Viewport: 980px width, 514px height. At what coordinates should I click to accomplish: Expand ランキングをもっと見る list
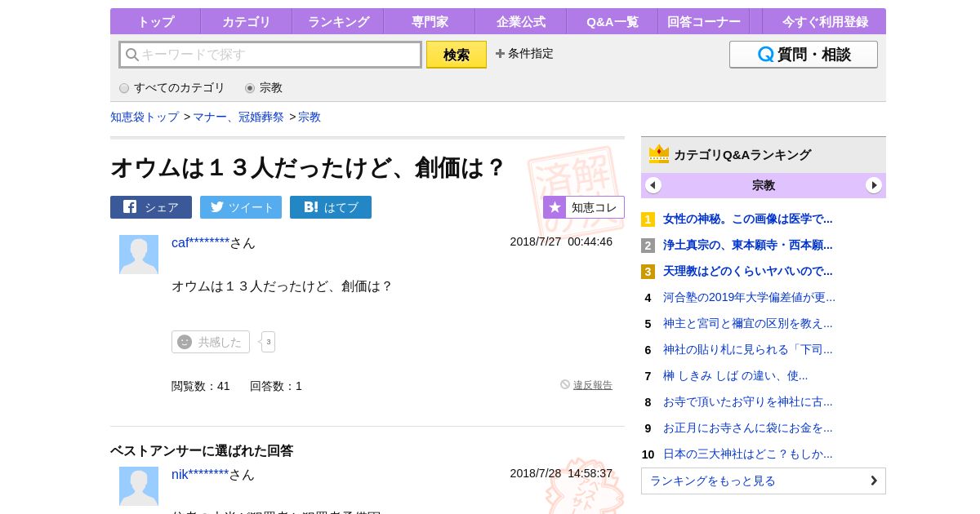[x=763, y=481]
